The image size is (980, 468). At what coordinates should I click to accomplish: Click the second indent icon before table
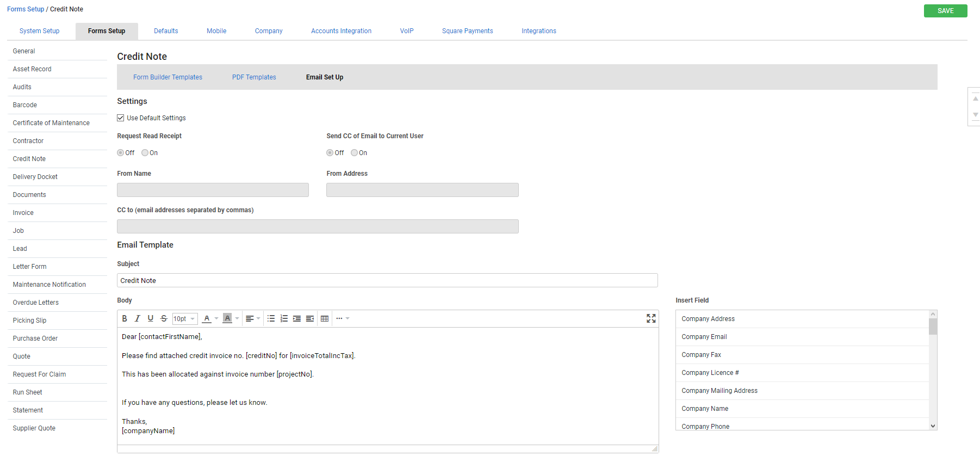coord(310,318)
